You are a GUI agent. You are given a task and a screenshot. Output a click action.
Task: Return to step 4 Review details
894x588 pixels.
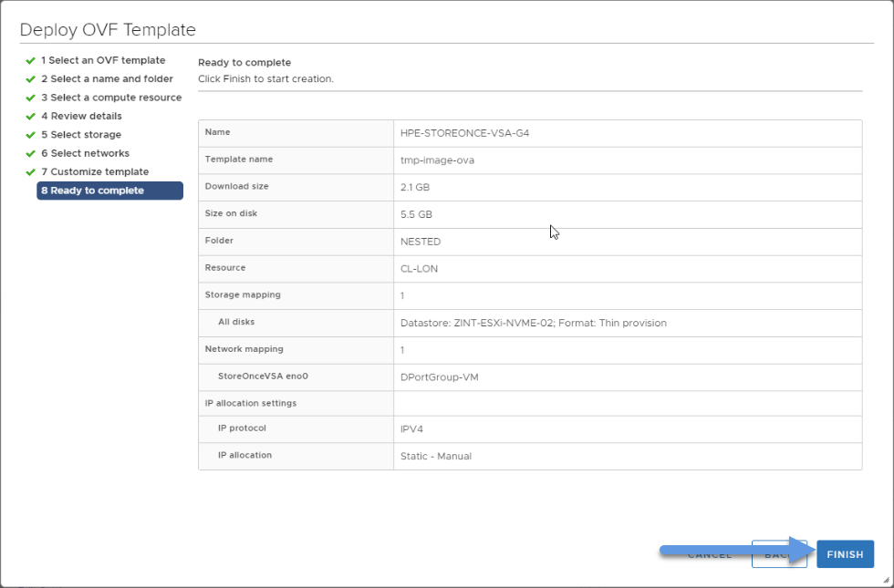81,117
